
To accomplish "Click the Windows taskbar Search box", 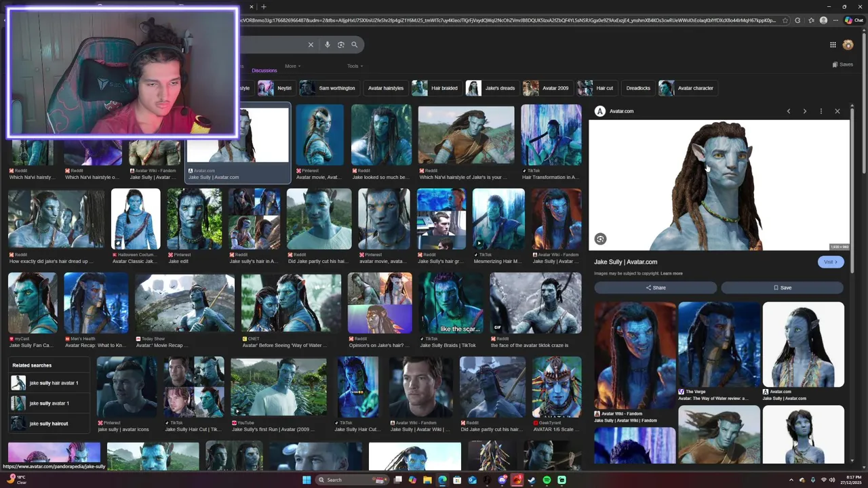I will coord(353,480).
